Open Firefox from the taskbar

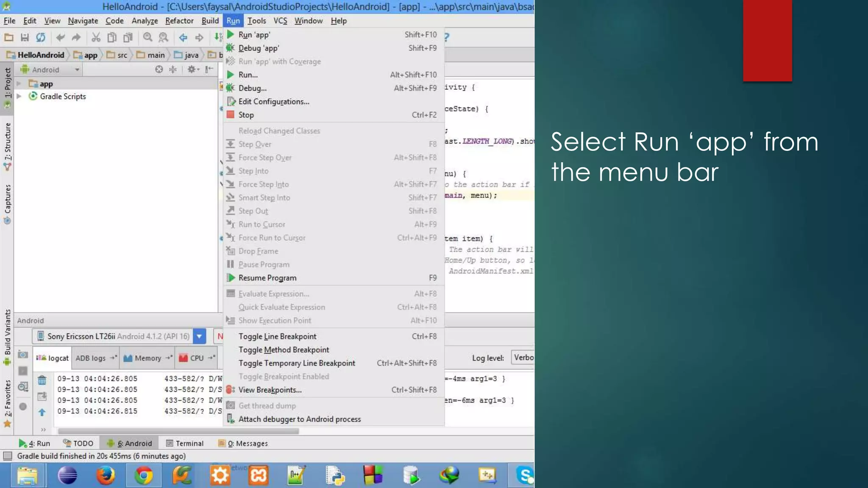click(105, 475)
